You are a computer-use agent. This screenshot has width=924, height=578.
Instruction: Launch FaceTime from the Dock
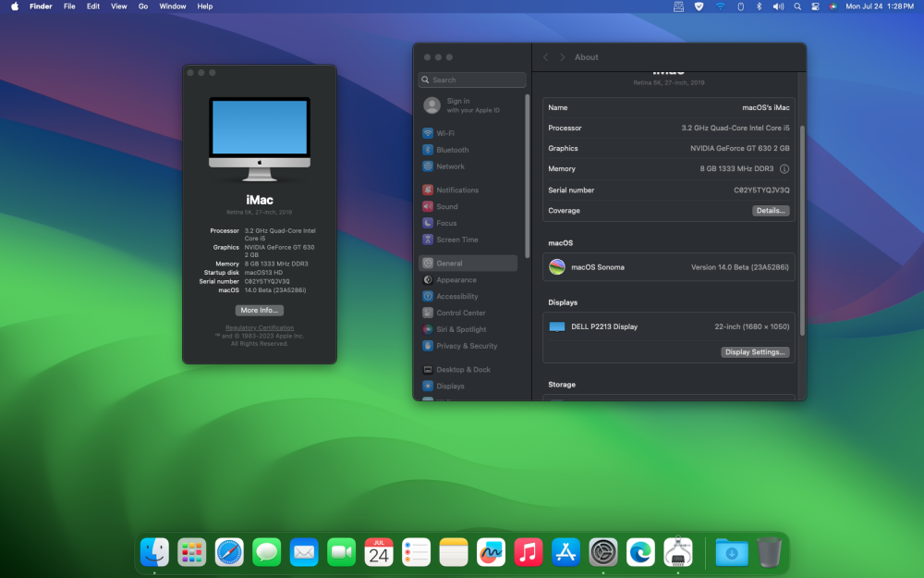[x=342, y=553]
